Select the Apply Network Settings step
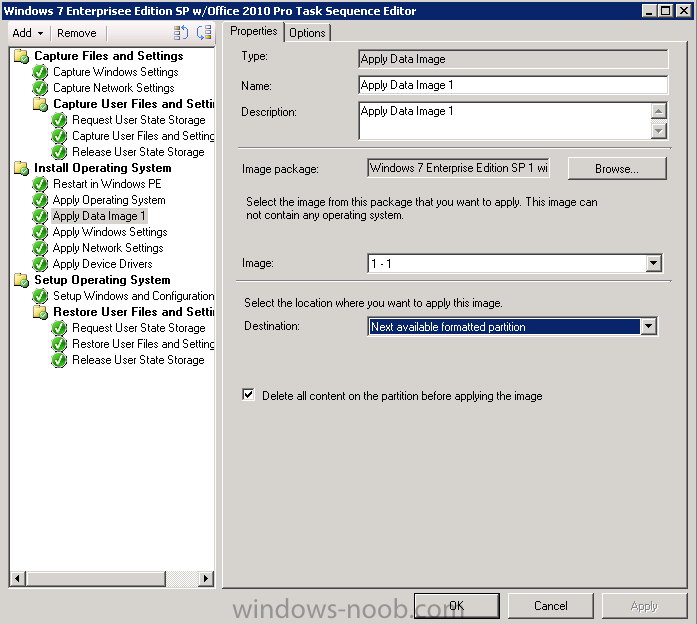 coord(108,248)
